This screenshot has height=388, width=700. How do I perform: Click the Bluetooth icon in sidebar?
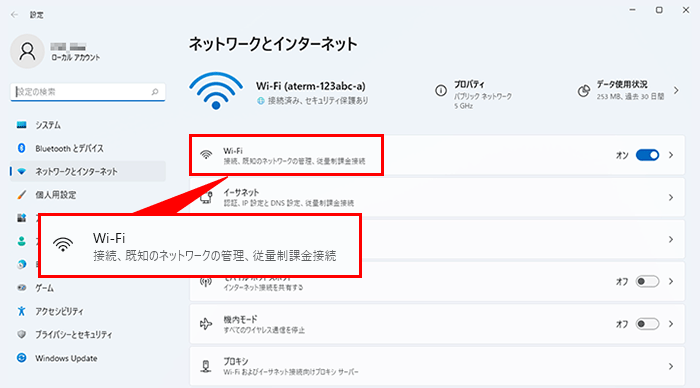click(x=21, y=148)
